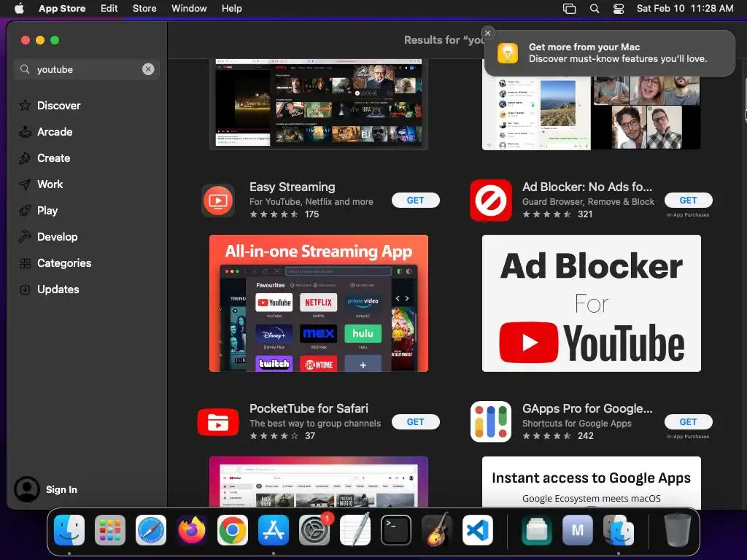
Task: Open the Edit menu
Action: (109, 9)
